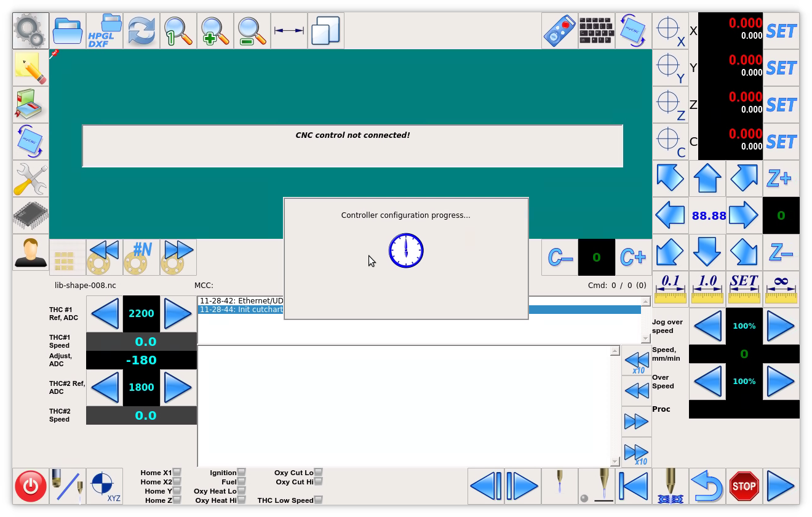Click the zoom in magnifier
812x517 pixels.
[x=215, y=31]
